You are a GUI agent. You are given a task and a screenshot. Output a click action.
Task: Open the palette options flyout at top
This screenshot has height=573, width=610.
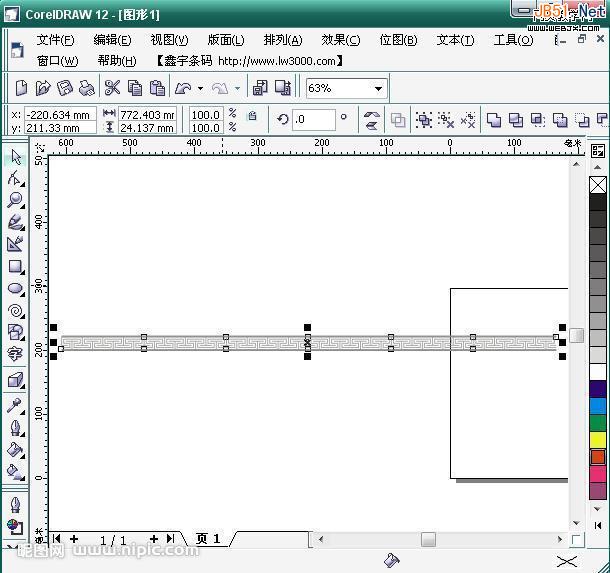598,151
